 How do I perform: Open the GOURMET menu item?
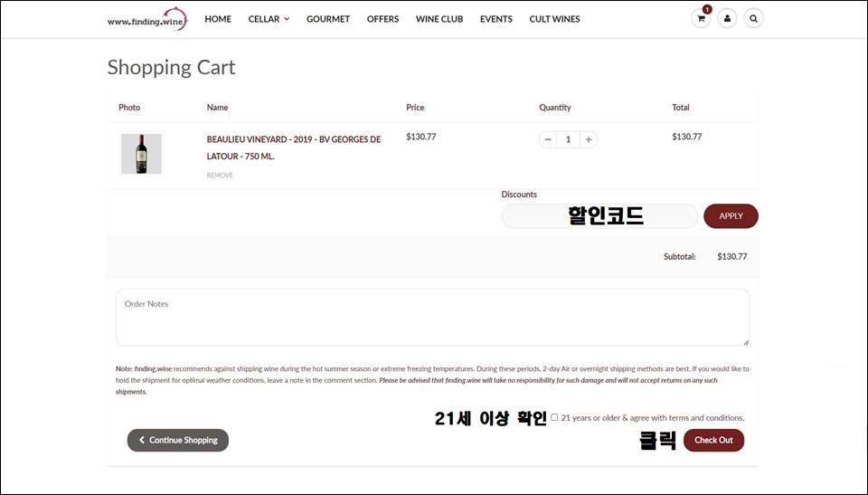pyautogui.click(x=328, y=19)
